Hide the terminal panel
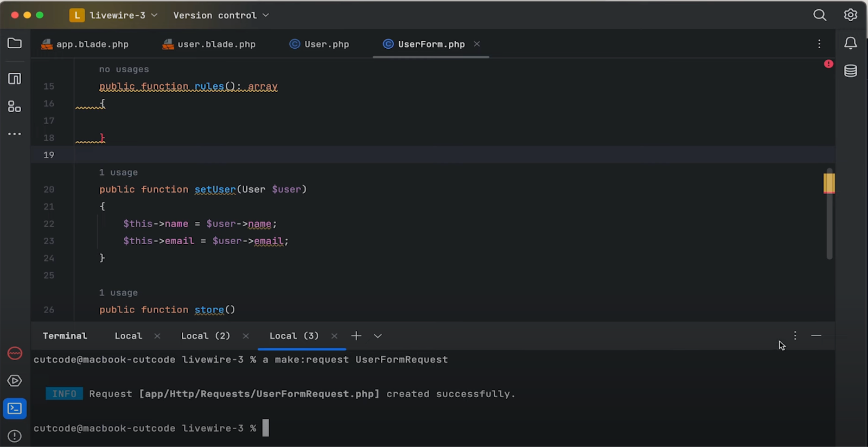Screen dimensions: 868x447 click(x=816, y=336)
